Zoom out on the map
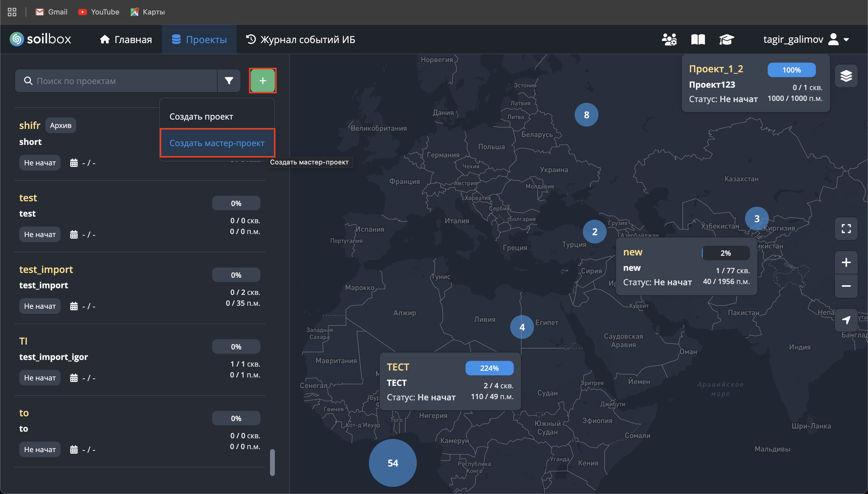The image size is (868, 494). [x=846, y=286]
